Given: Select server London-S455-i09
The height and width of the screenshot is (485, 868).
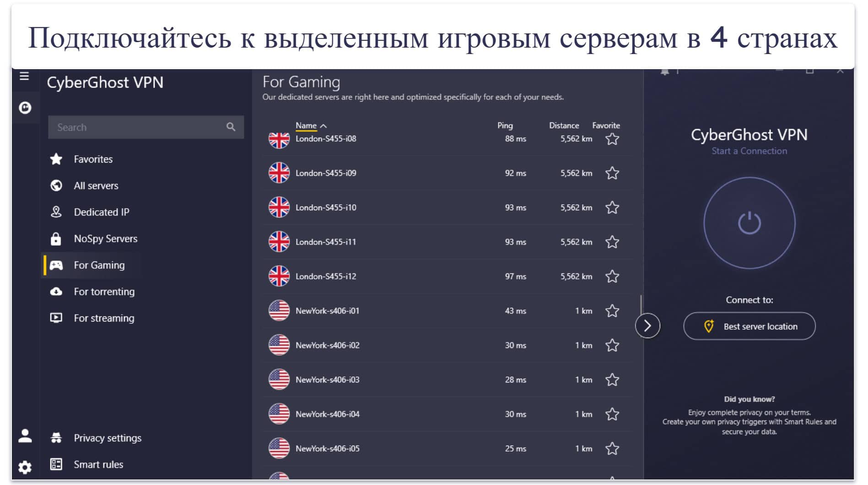Looking at the screenshot, I should click(447, 173).
